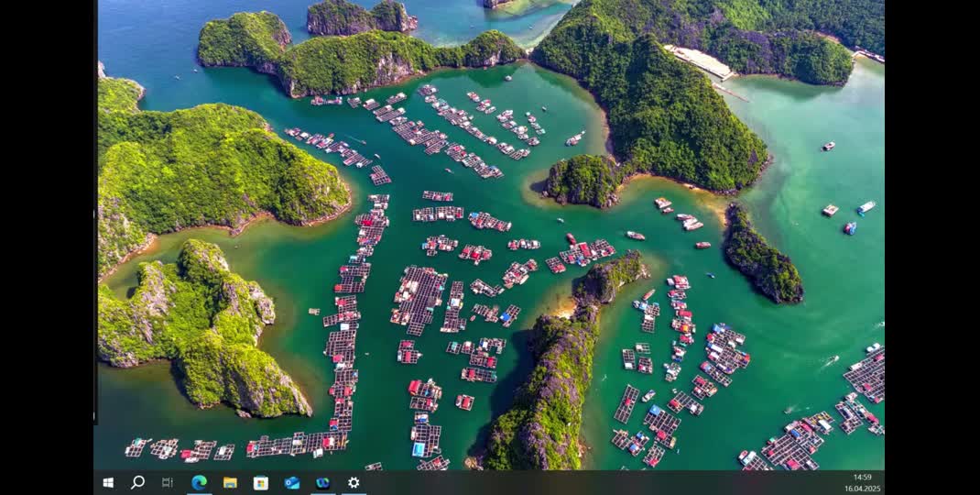This screenshot has width=980, height=495.
Task: Click the black bar left of the desktop
Action: (x=46, y=247)
